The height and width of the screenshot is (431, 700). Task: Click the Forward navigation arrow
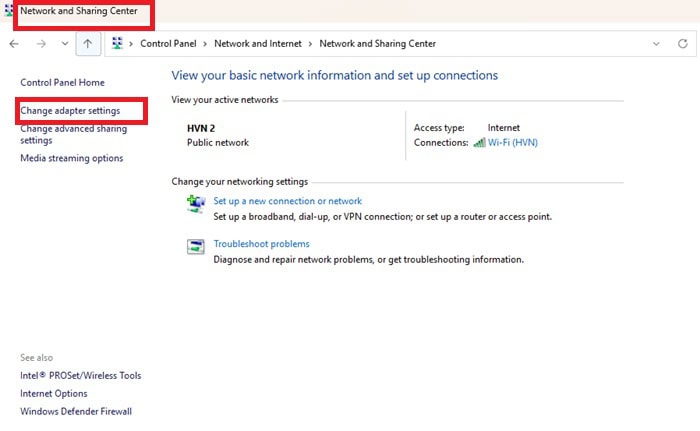click(40, 44)
